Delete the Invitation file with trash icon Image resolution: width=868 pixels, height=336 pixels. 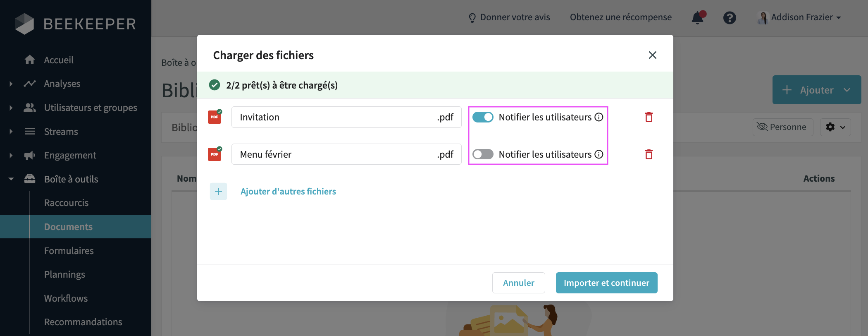[x=649, y=117]
